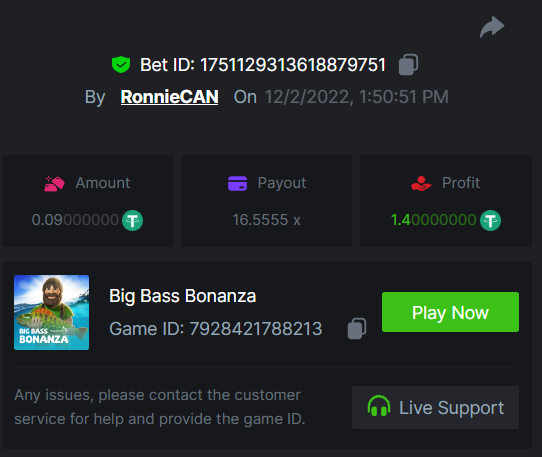Click the 1.40000000 profit value
542x457 pixels.
(433, 220)
